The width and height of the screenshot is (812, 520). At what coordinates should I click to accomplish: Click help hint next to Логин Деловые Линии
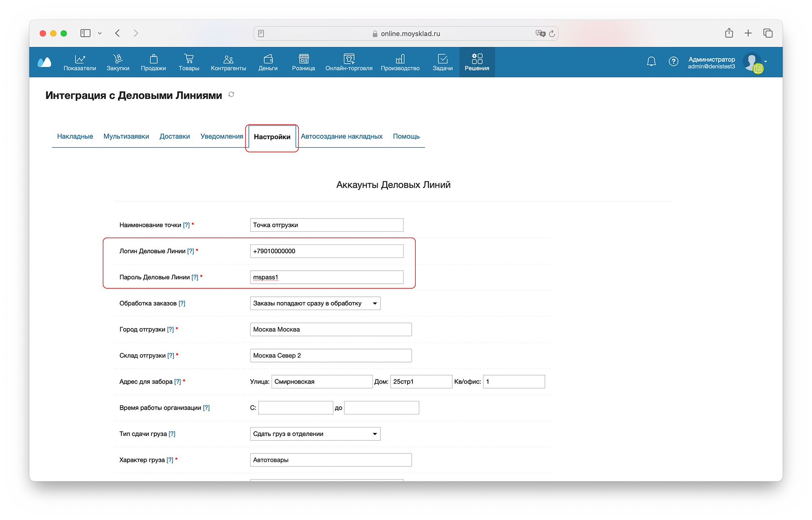(x=190, y=251)
